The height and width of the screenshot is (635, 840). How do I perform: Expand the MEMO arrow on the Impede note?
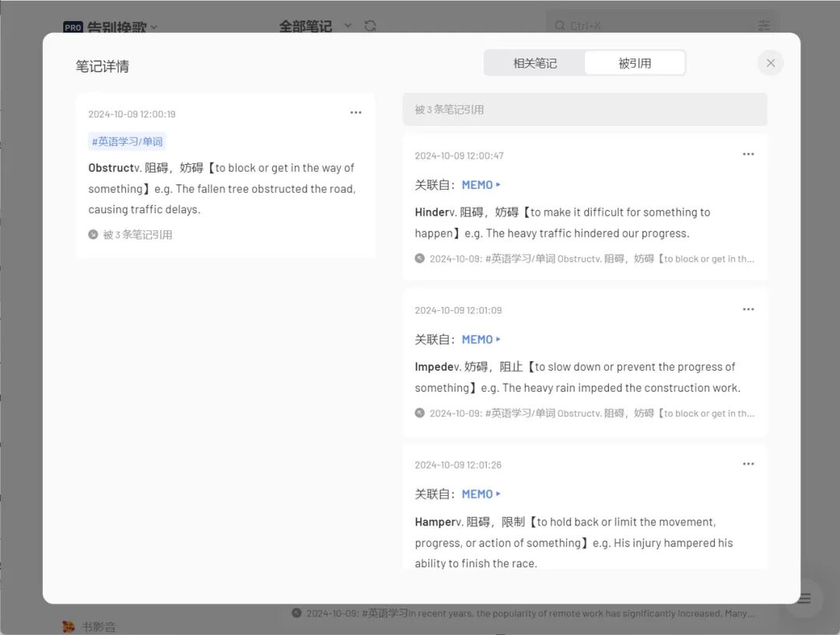(499, 340)
